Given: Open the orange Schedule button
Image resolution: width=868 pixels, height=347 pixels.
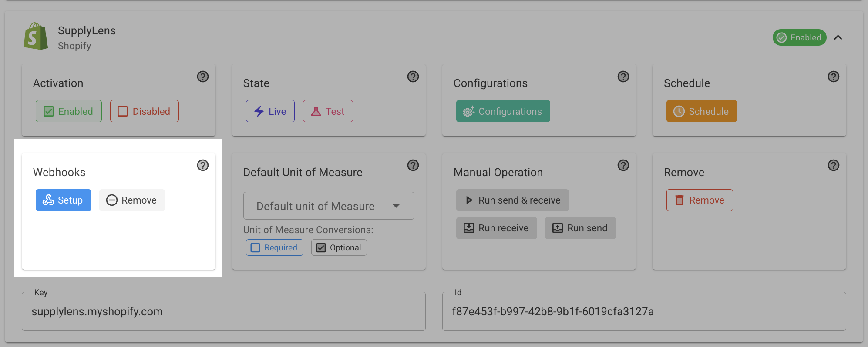Looking at the screenshot, I should tap(702, 111).
